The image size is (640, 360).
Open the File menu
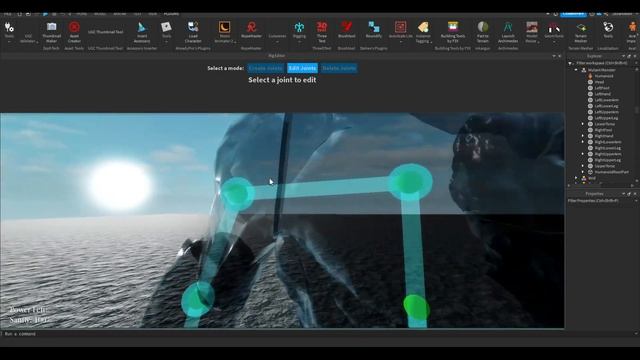7,14
